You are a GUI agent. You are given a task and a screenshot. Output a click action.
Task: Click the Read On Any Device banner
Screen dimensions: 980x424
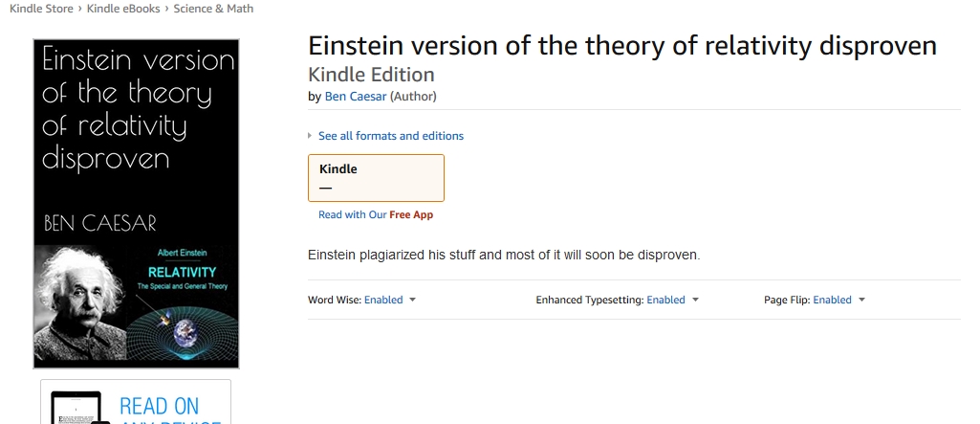136,401
